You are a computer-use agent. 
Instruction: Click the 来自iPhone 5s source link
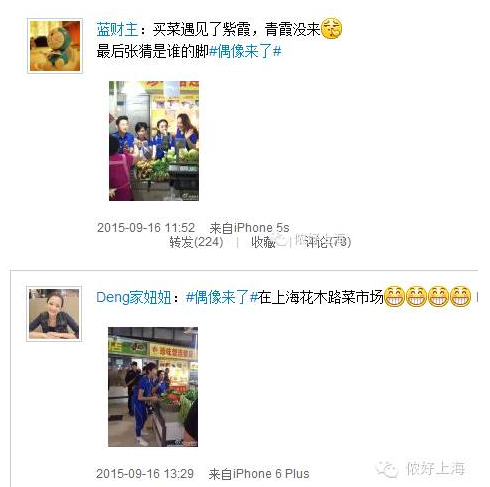click(249, 228)
